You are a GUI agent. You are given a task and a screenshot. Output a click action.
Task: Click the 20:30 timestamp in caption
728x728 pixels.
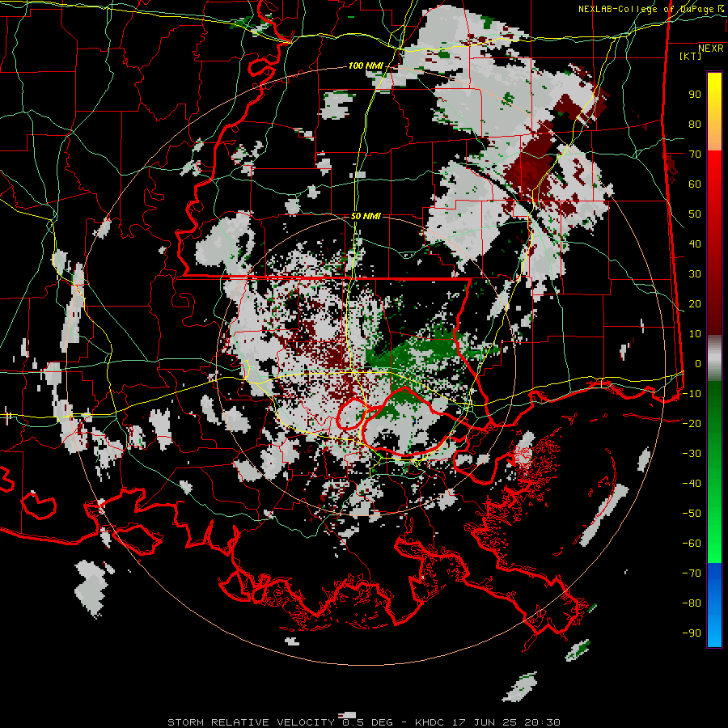click(543, 722)
